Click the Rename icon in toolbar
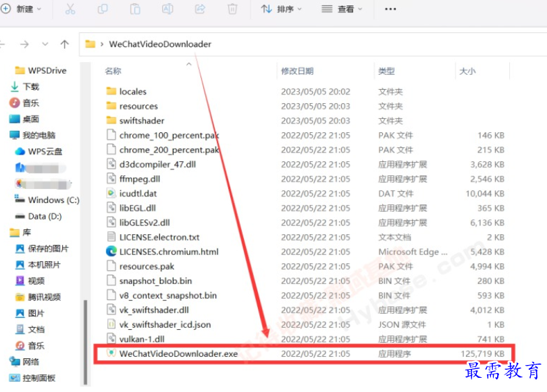The height and width of the screenshot is (392, 547). click(167, 9)
